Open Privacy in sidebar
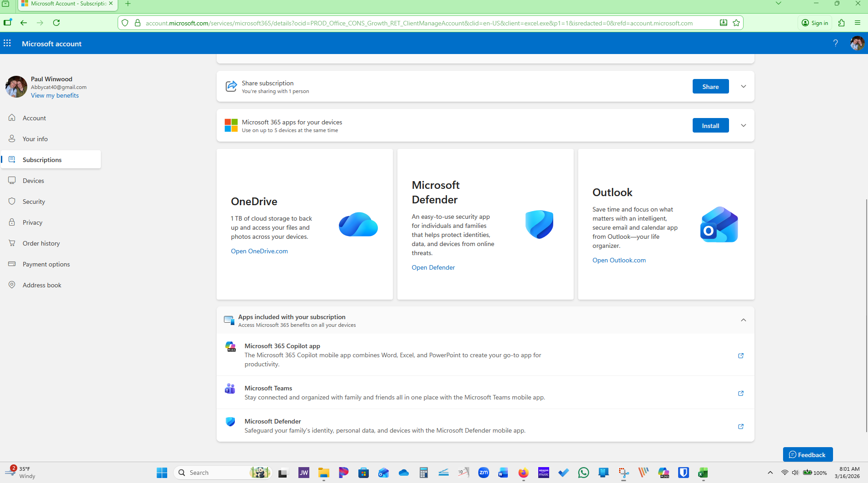 [51, 222]
